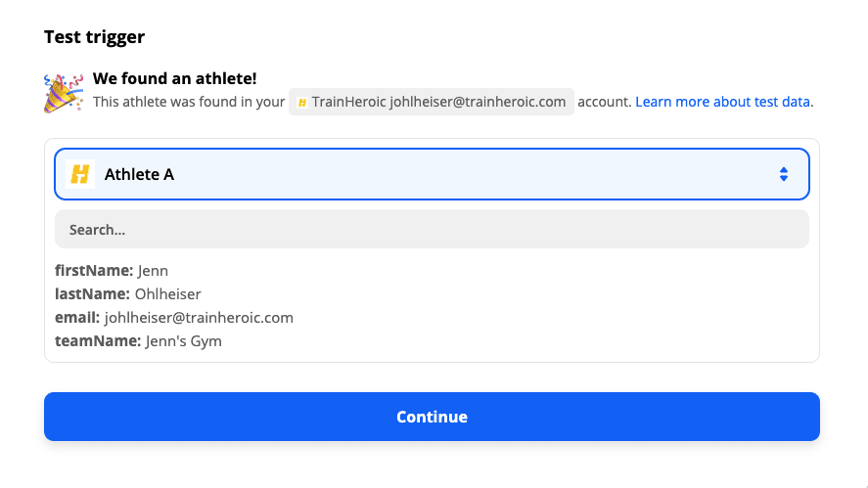Click the yellow TrainHeroic logo beside Athlete A
This screenshot has width=868, height=488.
[x=80, y=174]
